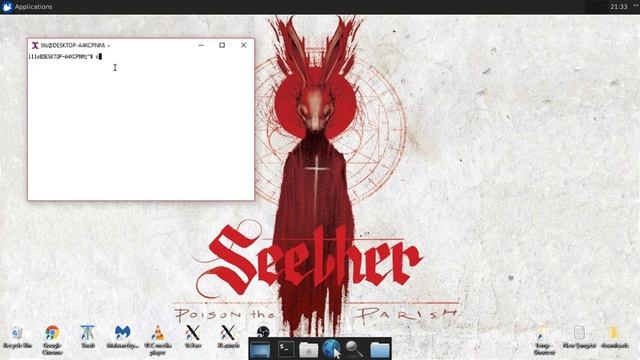Open VLC media player desktop shortcut

pyautogui.click(x=158, y=339)
